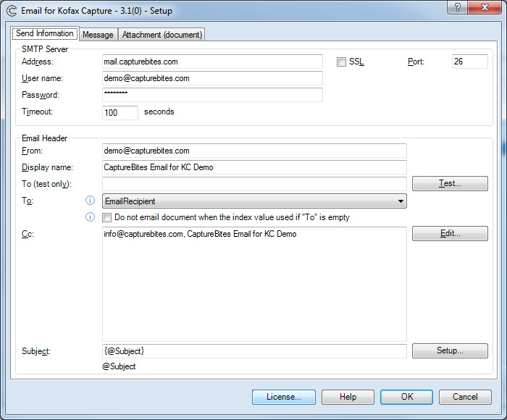Click the CaptureBites app icon in title bar
This screenshot has height=420, width=507.
point(12,12)
